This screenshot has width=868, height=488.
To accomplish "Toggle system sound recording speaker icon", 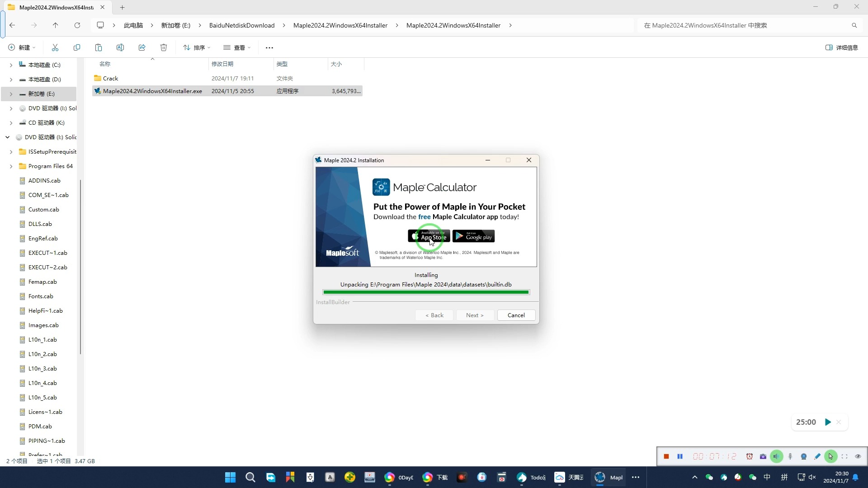I will 776,456.
